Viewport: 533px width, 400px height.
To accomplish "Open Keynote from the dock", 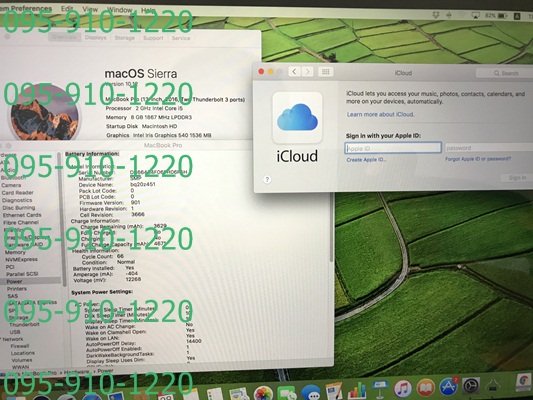I will [x=379, y=389].
